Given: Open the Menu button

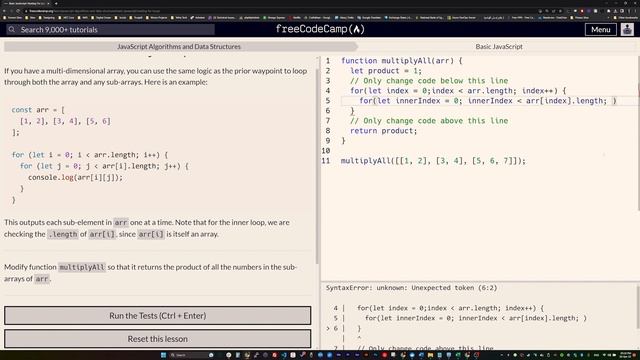Looking at the screenshot, I should 600,29.
